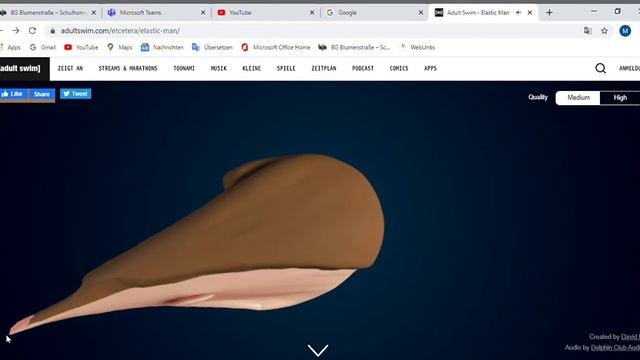Open the APPS menu item
Image resolution: width=640 pixels, height=360 pixels.
click(430, 69)
